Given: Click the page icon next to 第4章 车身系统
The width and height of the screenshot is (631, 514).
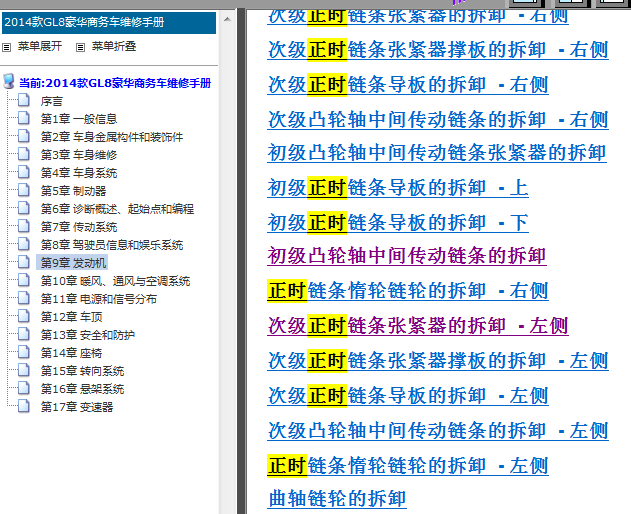Looking at the screenshot, I should [x=24, y=172].
